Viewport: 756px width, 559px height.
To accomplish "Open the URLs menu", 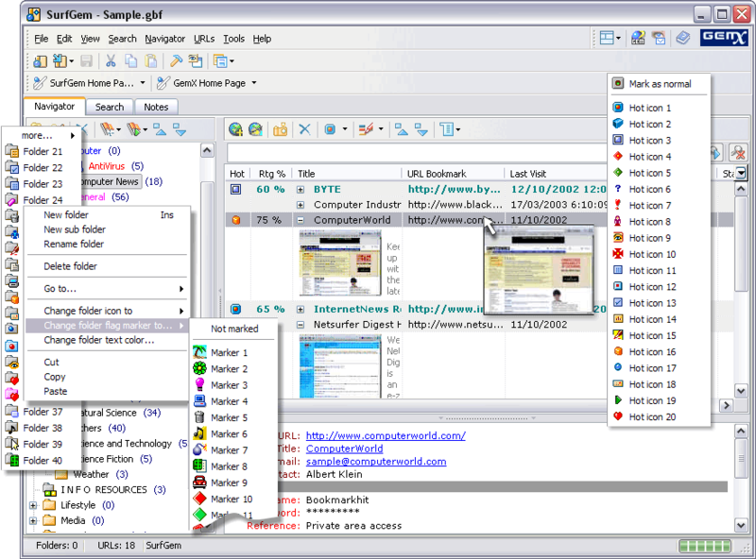I will coord(204,39).
